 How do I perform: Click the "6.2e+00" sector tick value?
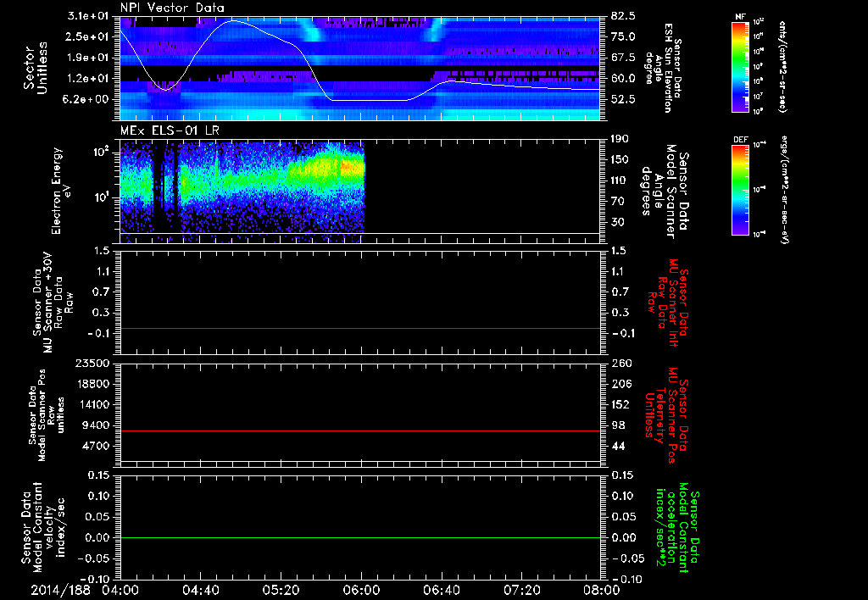[86, 99]
